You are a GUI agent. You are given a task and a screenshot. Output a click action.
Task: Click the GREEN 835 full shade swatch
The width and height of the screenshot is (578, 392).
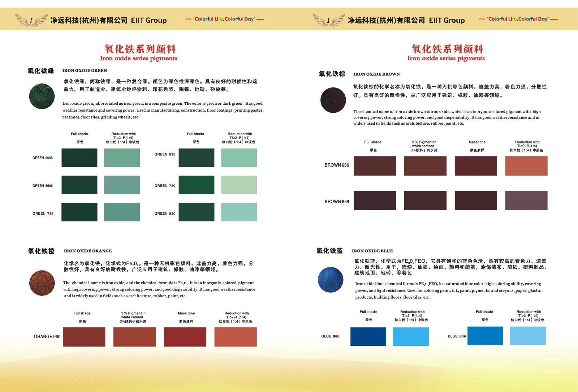tap(196, 158)
